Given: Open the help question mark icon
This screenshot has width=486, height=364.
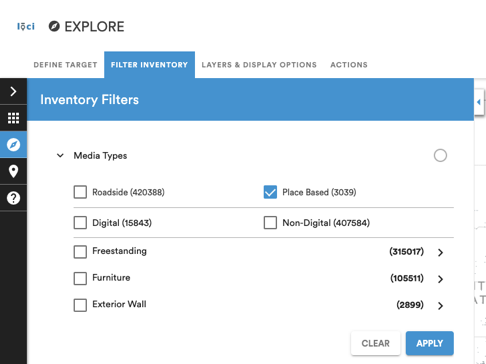Looking at the screenshot, I should coord(13,198).
